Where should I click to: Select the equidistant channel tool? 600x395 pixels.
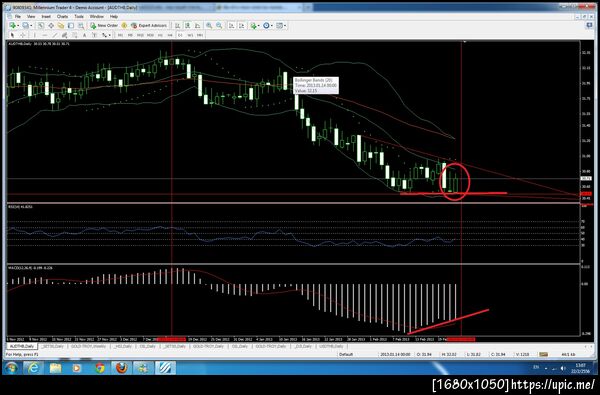[65, 35]
